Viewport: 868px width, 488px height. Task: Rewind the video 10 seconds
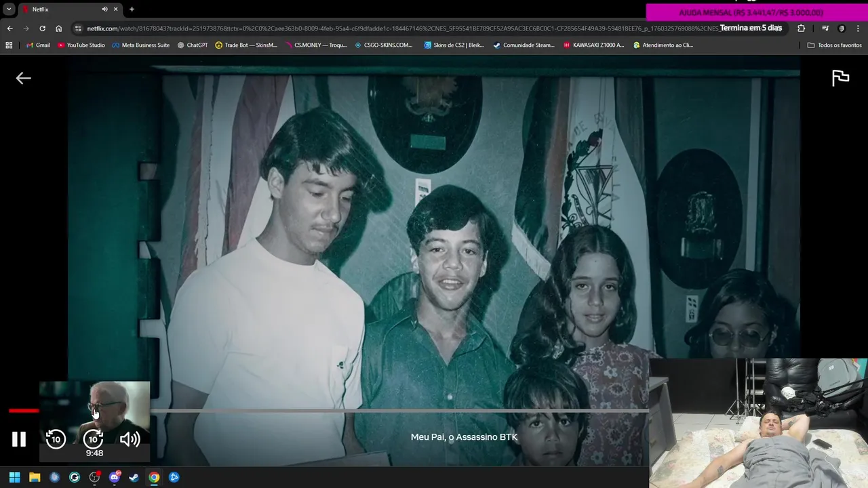point(56,439)
